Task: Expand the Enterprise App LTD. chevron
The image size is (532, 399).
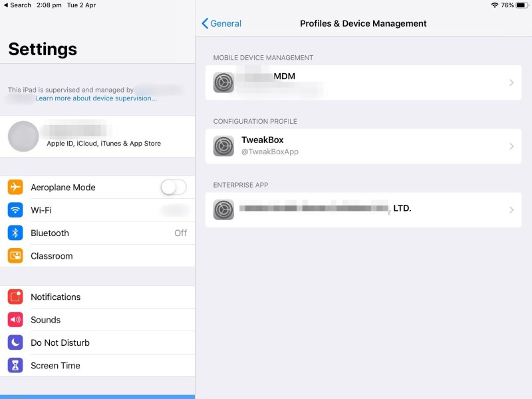Action: [x=511, y=210]
